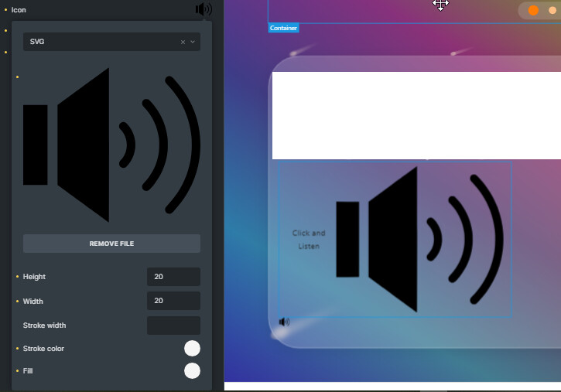Click the Stroke color label

(x=43, y=349)
